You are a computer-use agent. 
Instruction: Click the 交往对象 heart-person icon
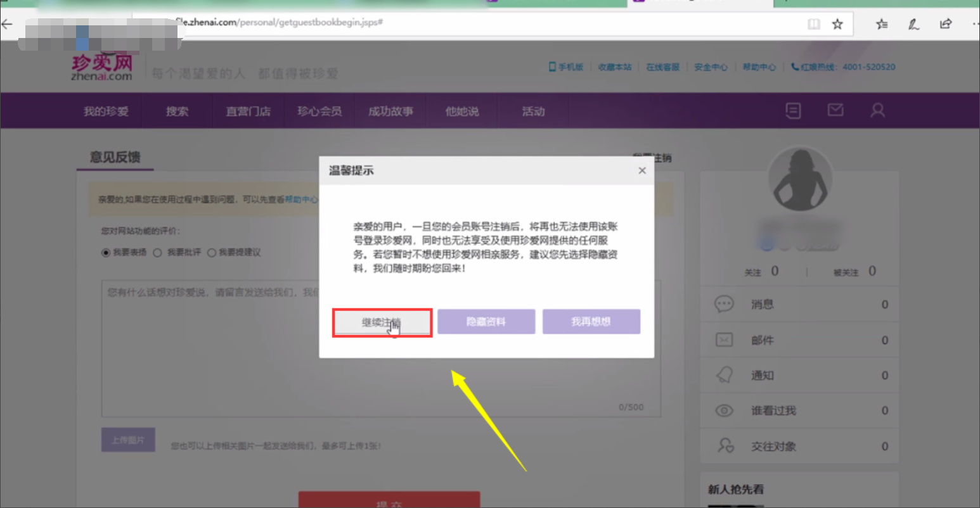(725, 446)
